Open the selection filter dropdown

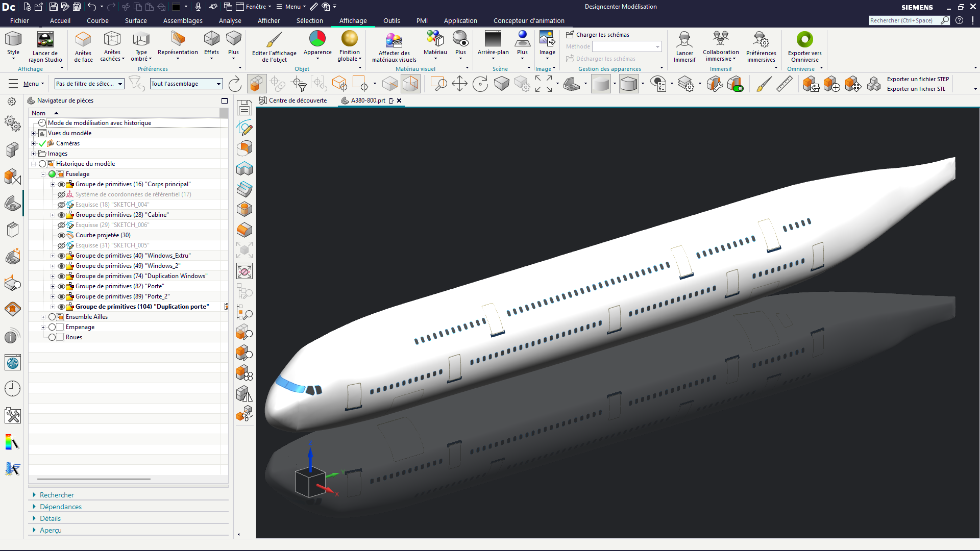coord(89,84)
